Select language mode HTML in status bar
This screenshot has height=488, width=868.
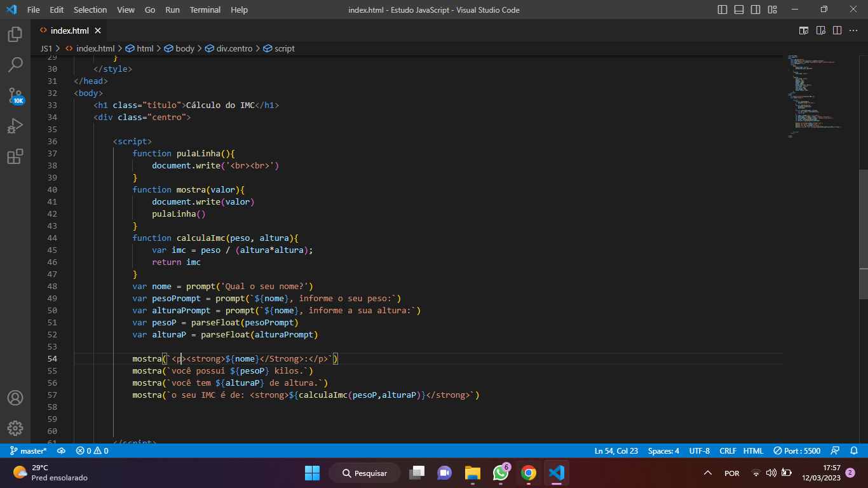tap(753, 451)
